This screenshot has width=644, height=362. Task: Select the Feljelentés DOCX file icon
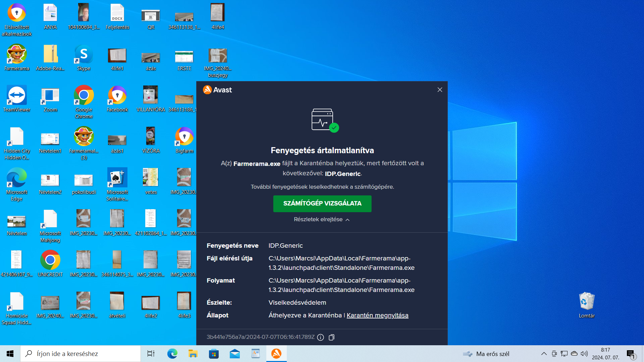tap(117, 16)
